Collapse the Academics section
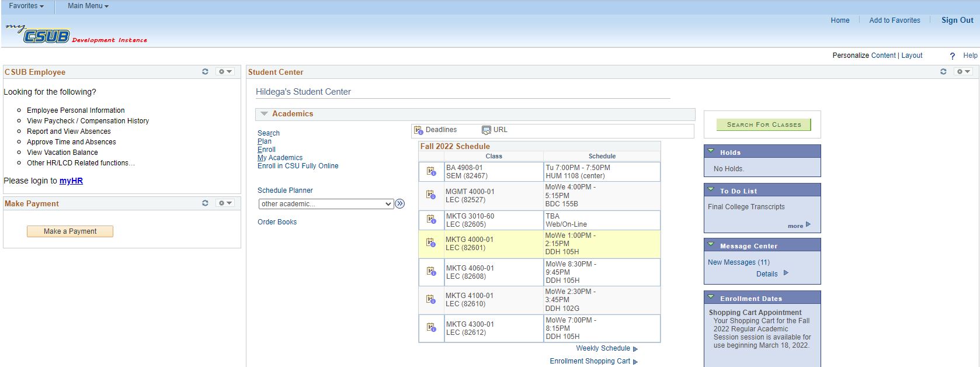The height and width of the screenshot is (367, 980). click(265, 114)
